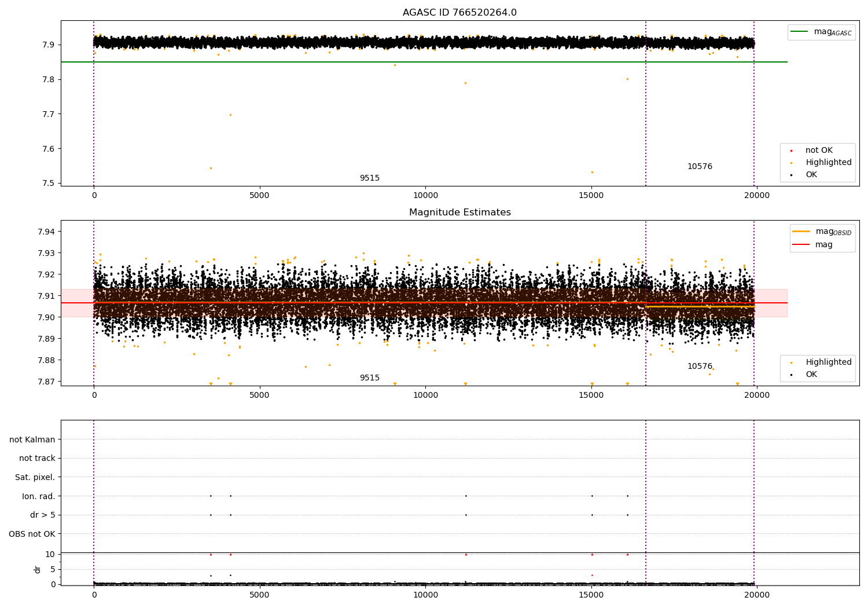Click the 'AGASC ID 766520264.0' plot title
The height and width of the screenshot is (608, 868).
pos(459,13)
